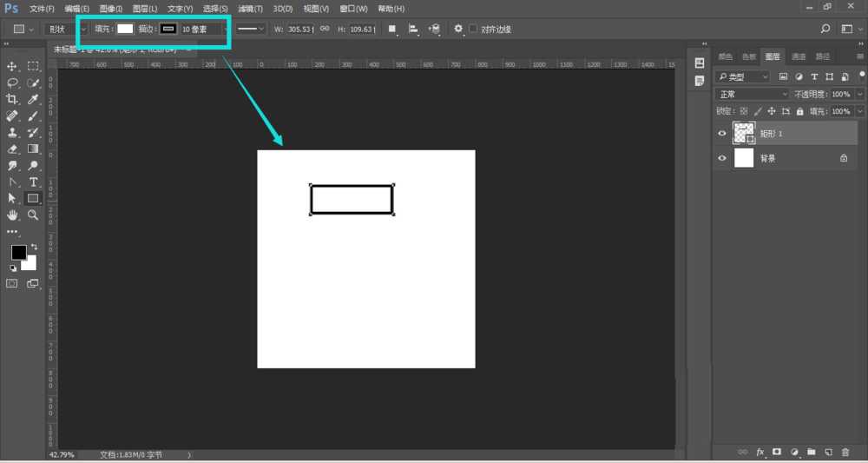Open the stroke line style dropdown
This screenshot has height=463, width=868.
point(252,29)
